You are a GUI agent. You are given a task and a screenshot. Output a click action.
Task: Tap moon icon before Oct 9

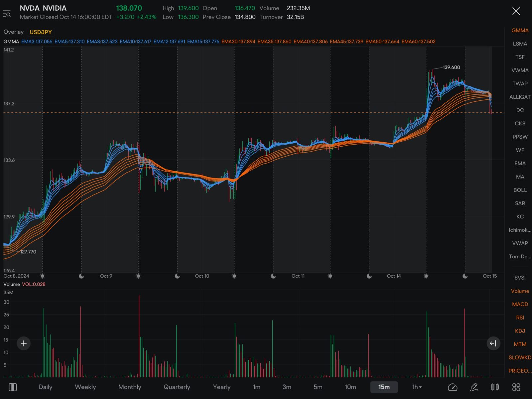(x=81, y=276)
